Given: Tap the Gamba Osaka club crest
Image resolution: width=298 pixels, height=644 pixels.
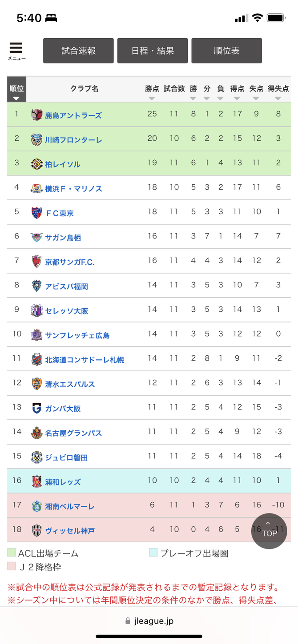Looking at the screenshot, I should click(37, 408).
